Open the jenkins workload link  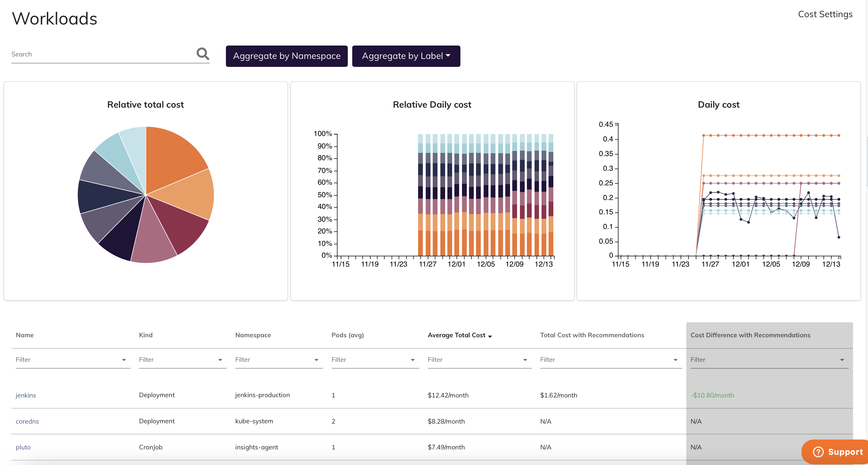tap(25, 395)
